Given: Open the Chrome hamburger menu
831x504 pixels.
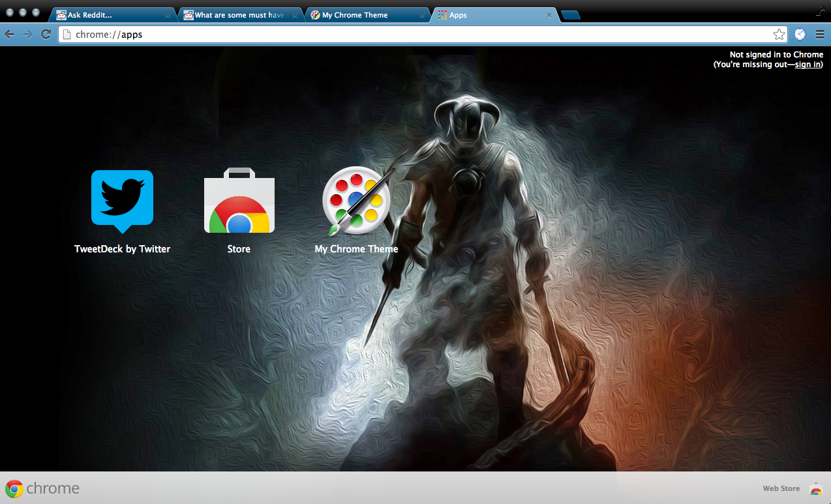Looking at the screenshot, I should pos(821,35).
